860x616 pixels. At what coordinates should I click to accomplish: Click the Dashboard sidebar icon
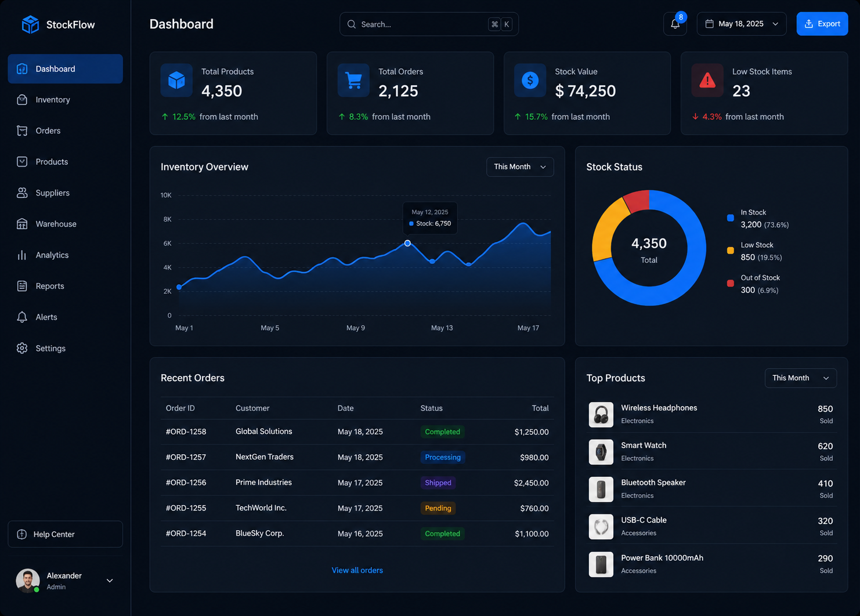pos(22,69)
